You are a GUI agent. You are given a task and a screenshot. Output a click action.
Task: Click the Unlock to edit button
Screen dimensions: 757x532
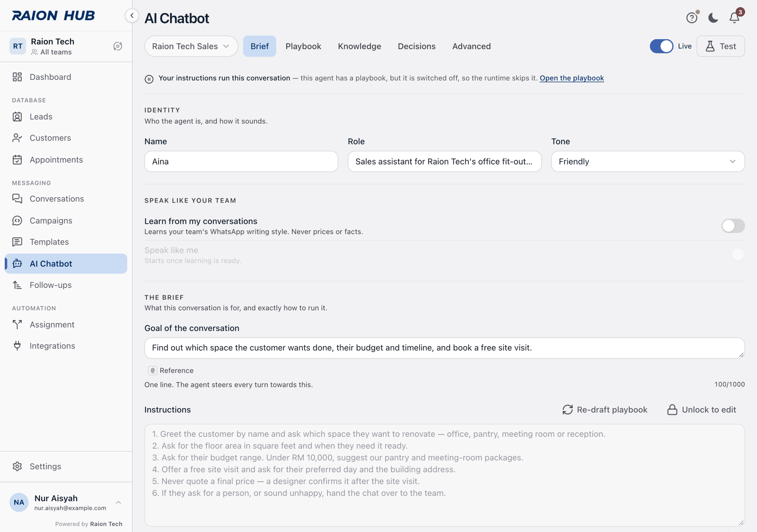702,410
